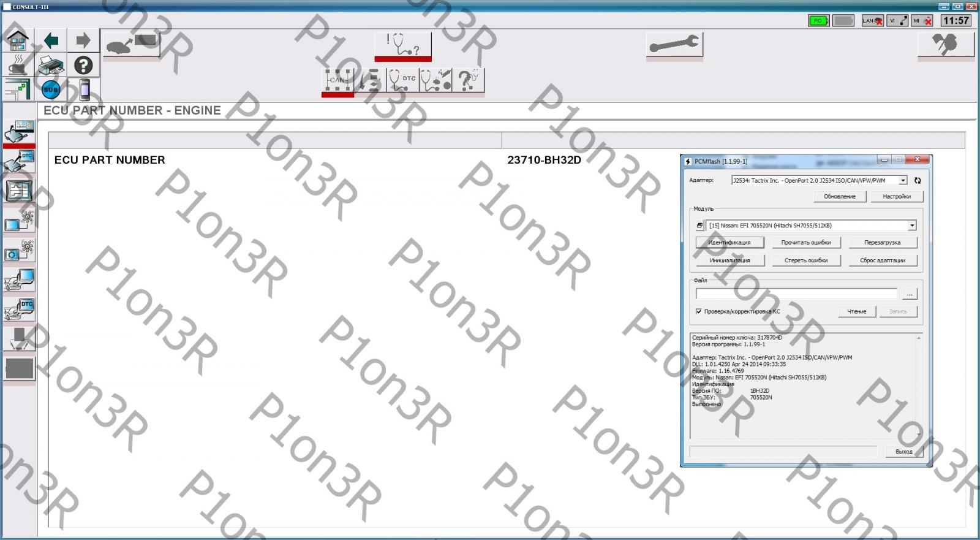Click module list window icon in PCMflash
Viewport: 980px width, 540px height.
pyautogui.click(x=699, y=226)
